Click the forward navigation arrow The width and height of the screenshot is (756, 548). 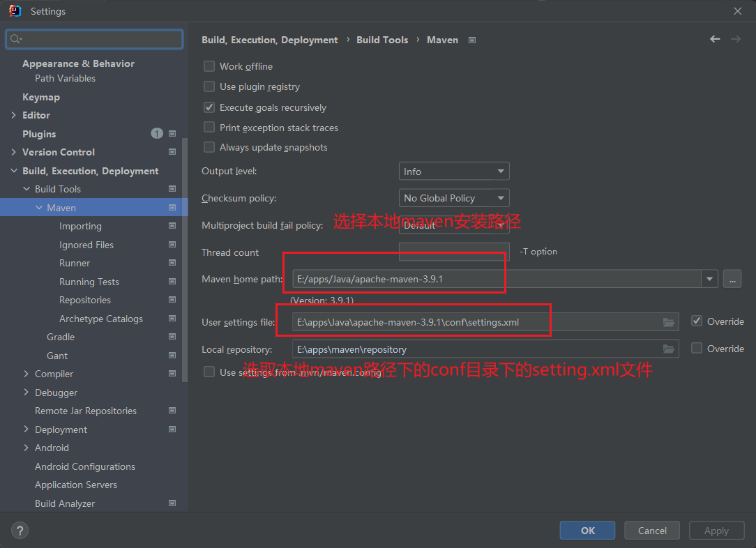point(736,39)
